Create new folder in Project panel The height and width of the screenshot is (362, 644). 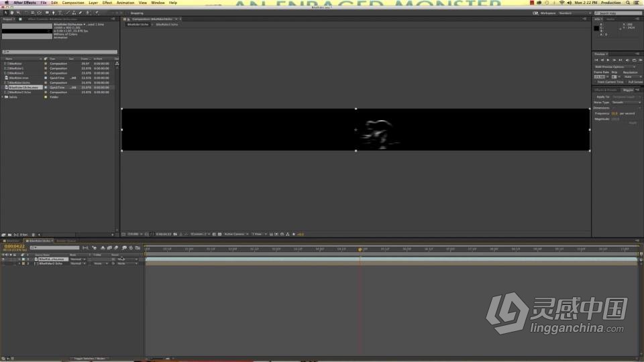click(x=9, y=235)
